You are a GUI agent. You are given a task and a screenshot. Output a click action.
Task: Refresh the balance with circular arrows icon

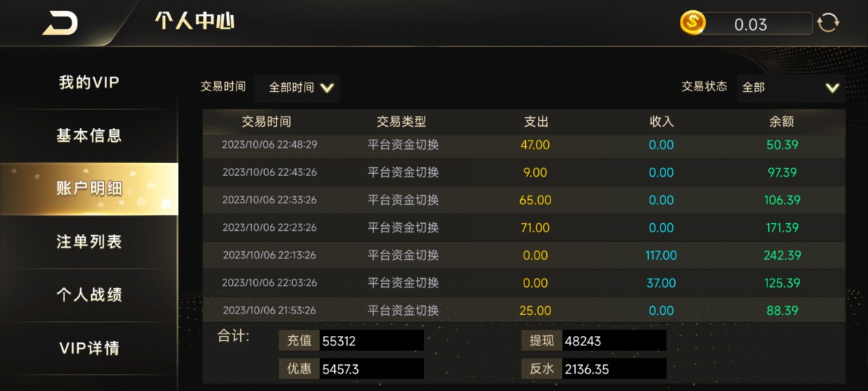pyautogui.click(x=828, y=23)
